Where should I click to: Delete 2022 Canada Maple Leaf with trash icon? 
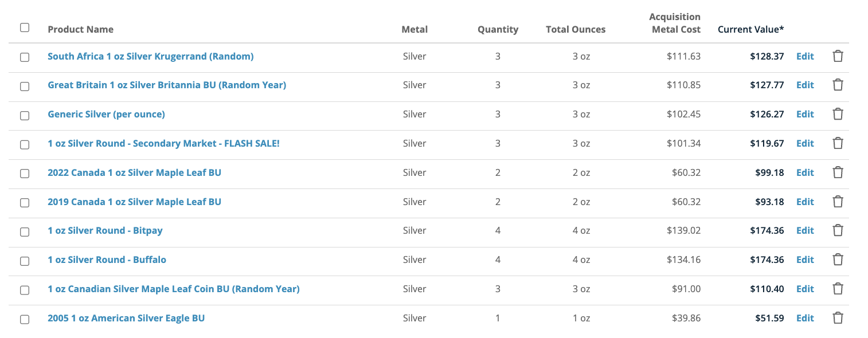[838, 172]
